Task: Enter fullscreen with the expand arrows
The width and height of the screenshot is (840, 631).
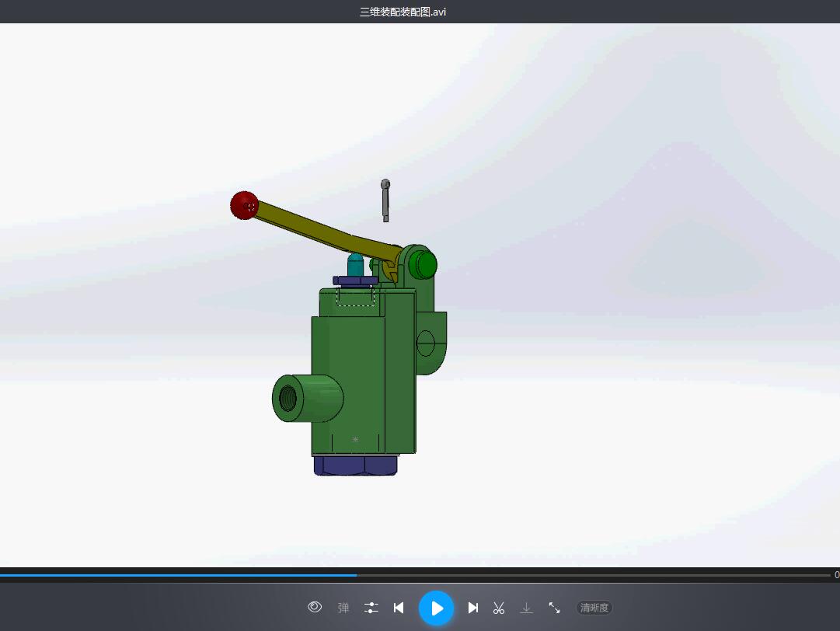Action: point(555,608)
